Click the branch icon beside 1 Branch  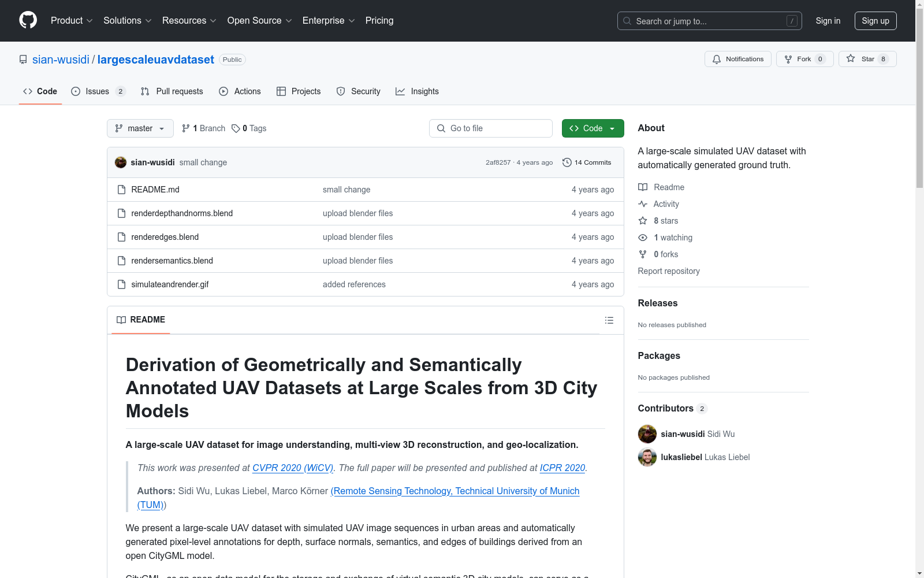point(186,128)
